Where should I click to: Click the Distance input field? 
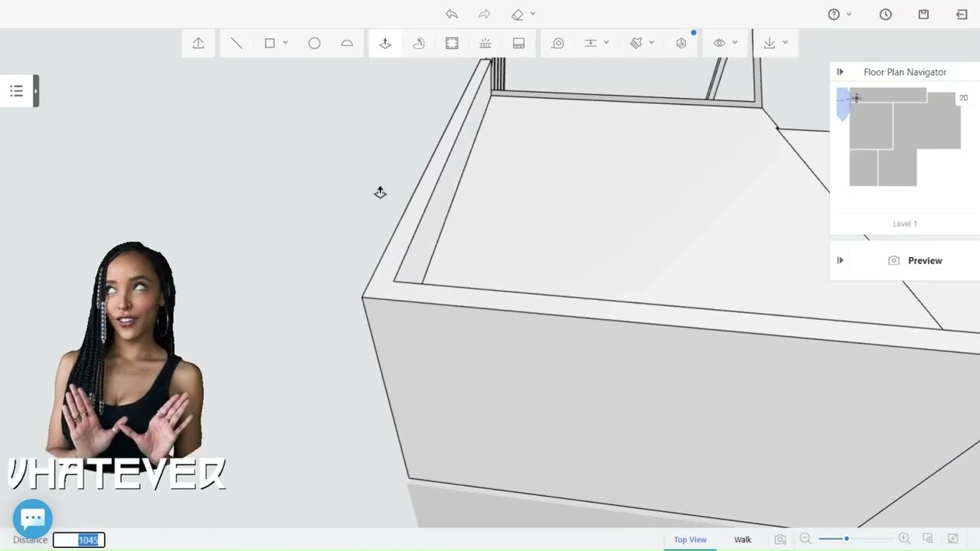click(79, 540)
